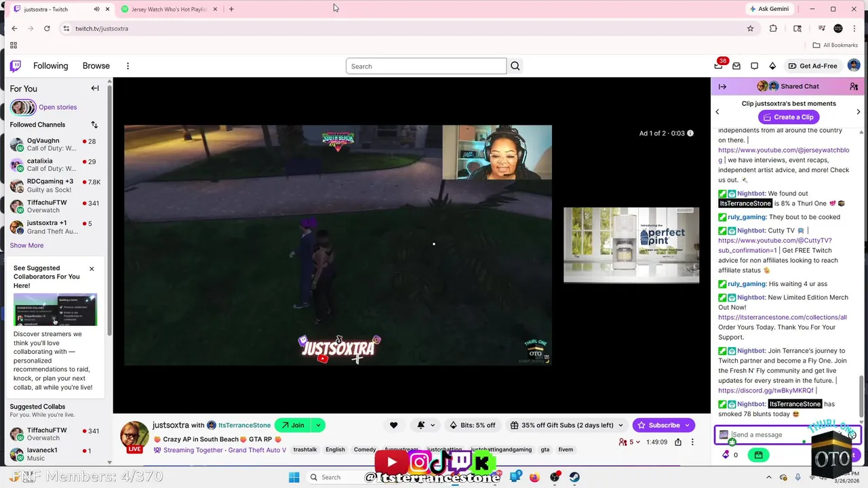Image resolution: width=868 pixels, height=488 pixels.
Task: Go to the Browse tab
Action: 96,66
